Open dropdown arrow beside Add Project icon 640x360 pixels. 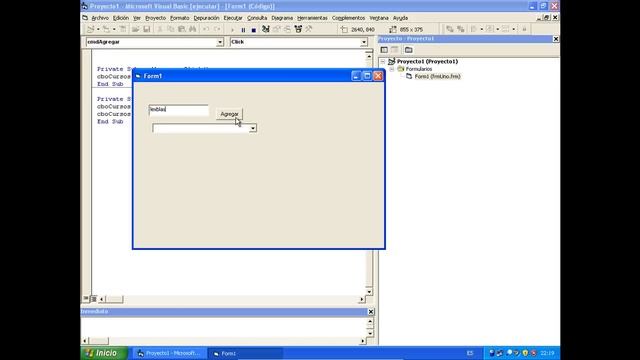[x=98, y=29]
